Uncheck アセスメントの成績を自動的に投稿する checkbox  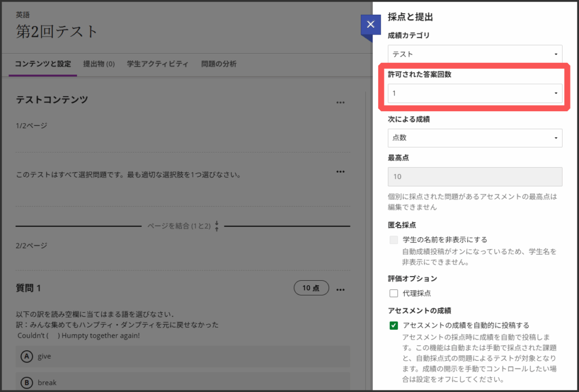pyautogui.click(x=394, y=325)
